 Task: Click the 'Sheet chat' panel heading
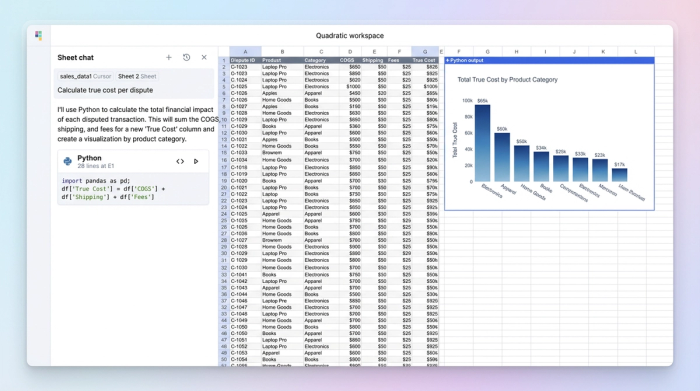pos(75,58)
